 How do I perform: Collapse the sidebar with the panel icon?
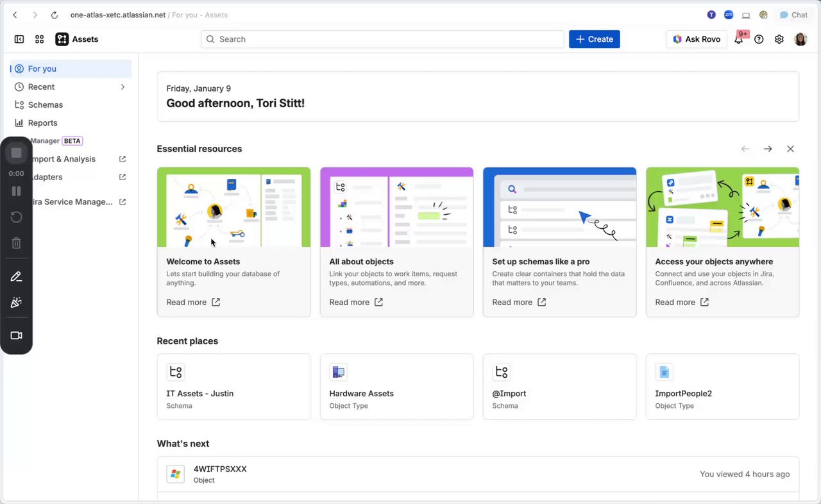click(x=19, y=39)
